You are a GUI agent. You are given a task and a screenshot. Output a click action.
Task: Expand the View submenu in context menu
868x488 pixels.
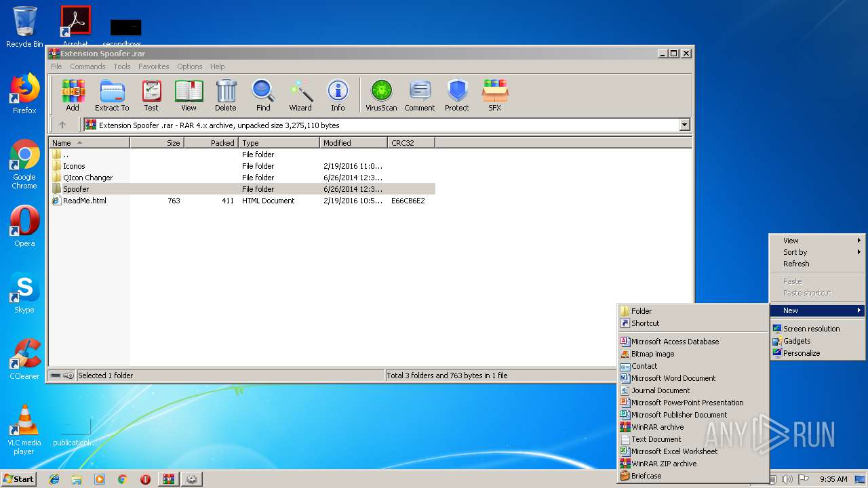[x=817, y=241]
